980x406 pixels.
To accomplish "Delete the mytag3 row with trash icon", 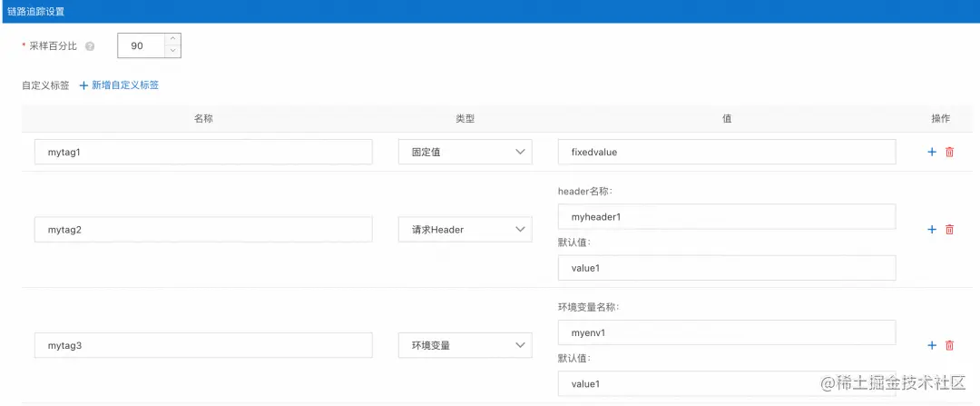I will click(949, 345).
